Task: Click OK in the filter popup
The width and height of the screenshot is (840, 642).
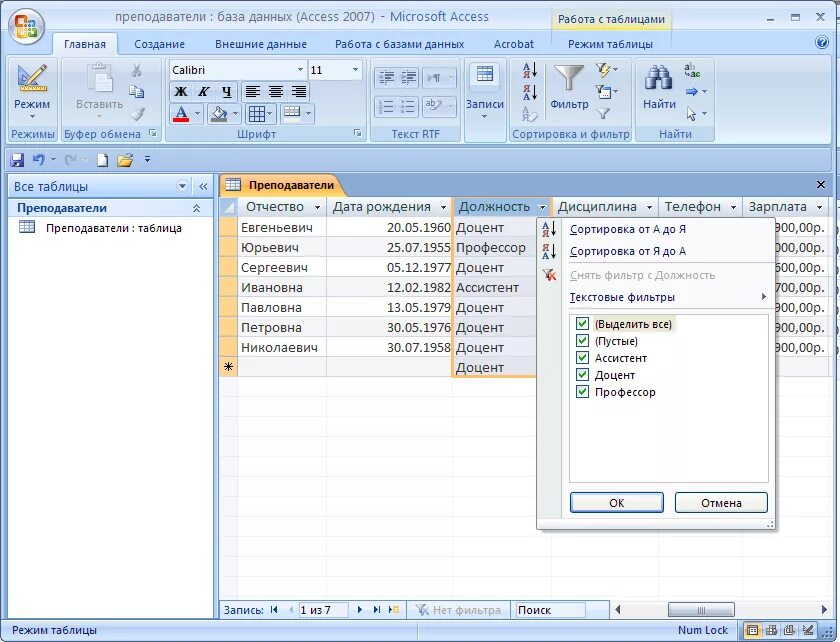Action: click(617, 503)
